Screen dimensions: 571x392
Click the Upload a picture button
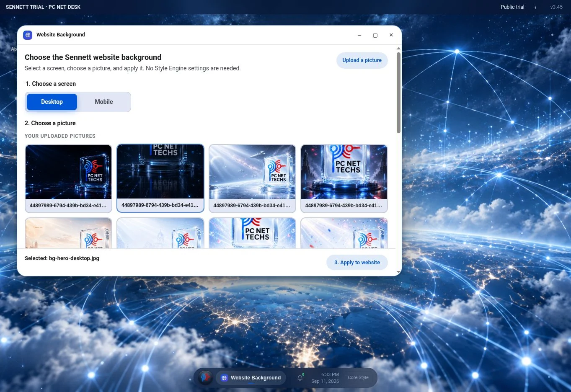coord(362,60)
